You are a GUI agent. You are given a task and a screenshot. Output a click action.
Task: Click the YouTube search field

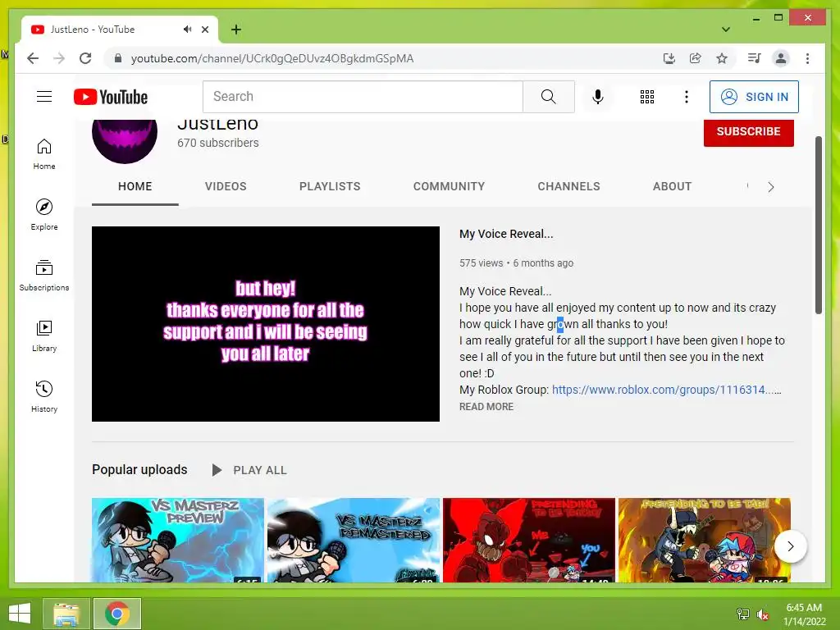pyautogui.click(x=363, y=97)
